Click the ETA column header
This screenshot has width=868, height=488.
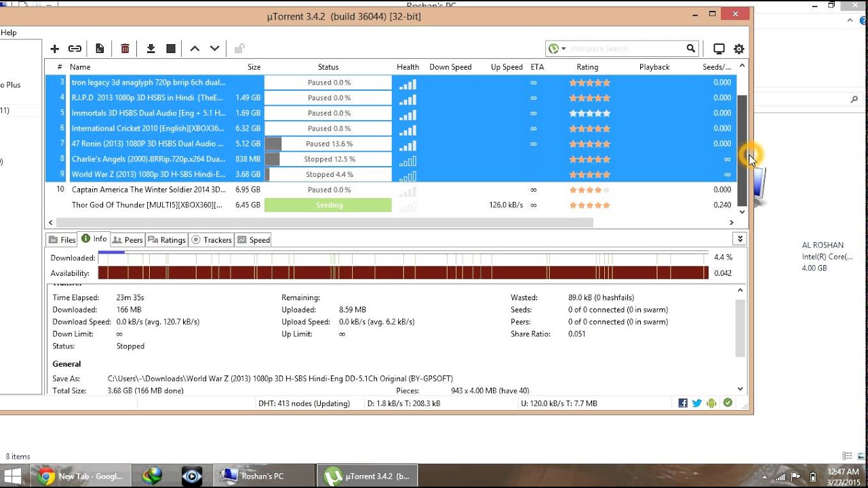[x=537, y=67]
